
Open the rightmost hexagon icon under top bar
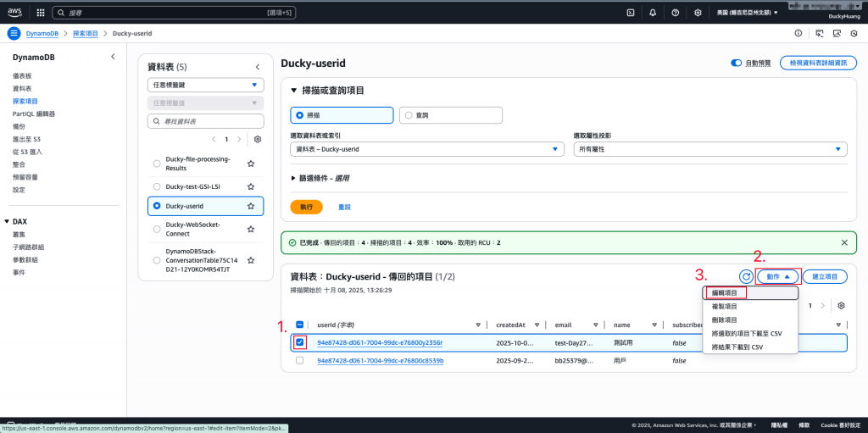point(854,33)
